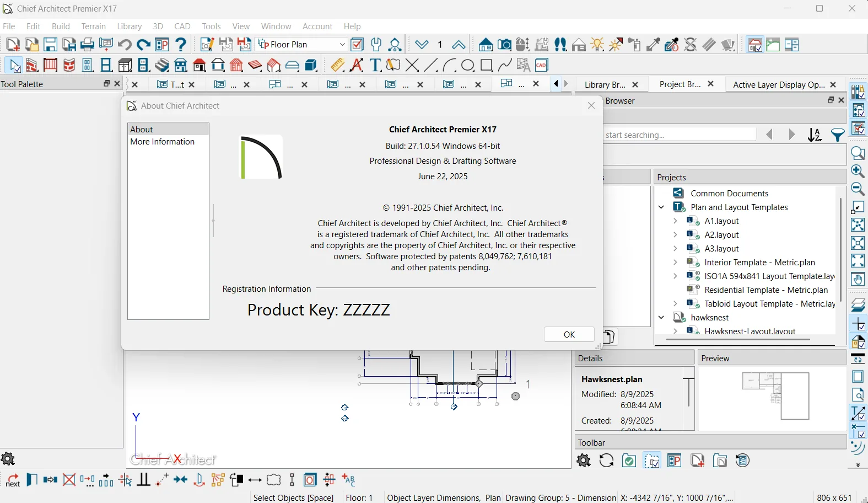
Task: Switch to the Active Layer Display Options tab
Action: (779, 84)
